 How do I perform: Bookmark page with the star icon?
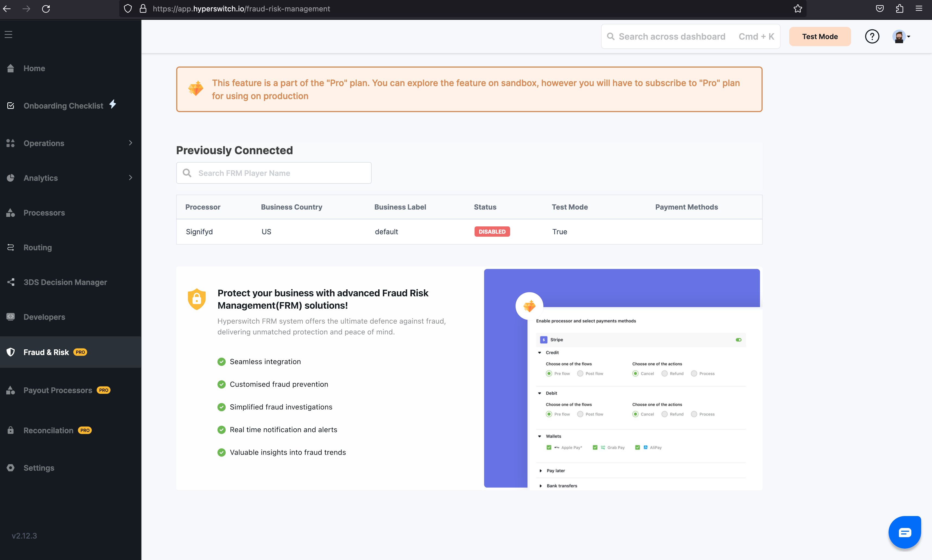(x=797, y=9)
